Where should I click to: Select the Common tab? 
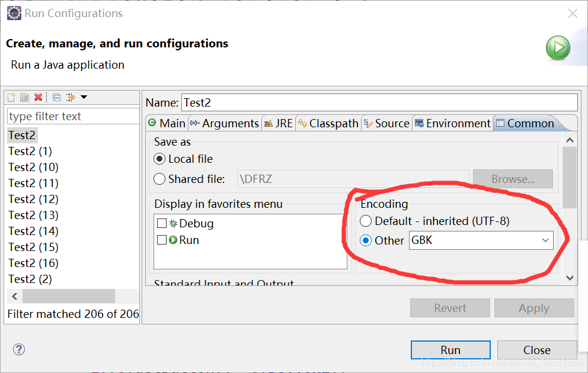tap(525, 123)
